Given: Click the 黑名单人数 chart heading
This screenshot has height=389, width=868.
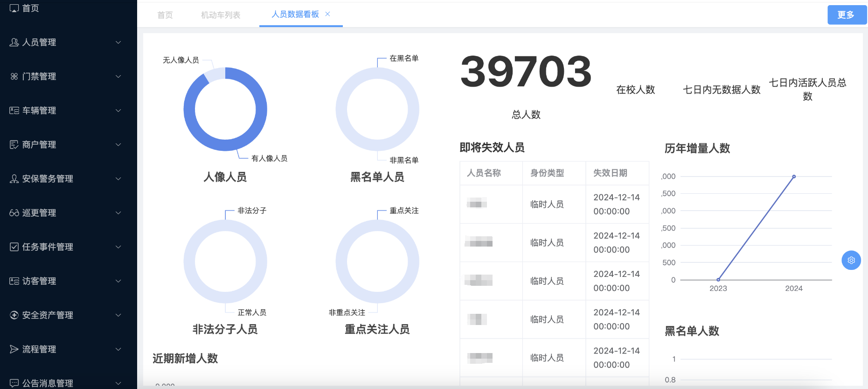Looking at the screenshot, I should point(692,331).
